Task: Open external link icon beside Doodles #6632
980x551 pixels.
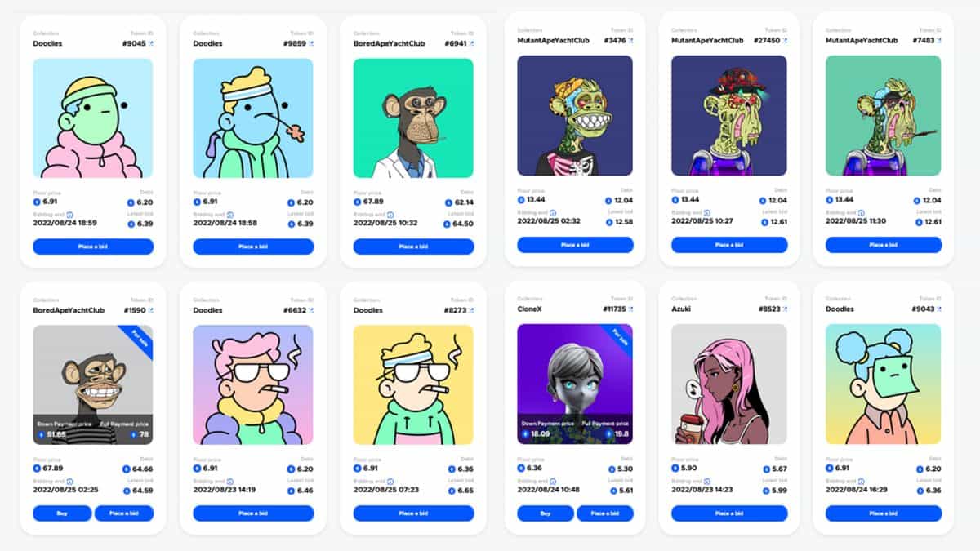Action: click(x=311, y=310)
